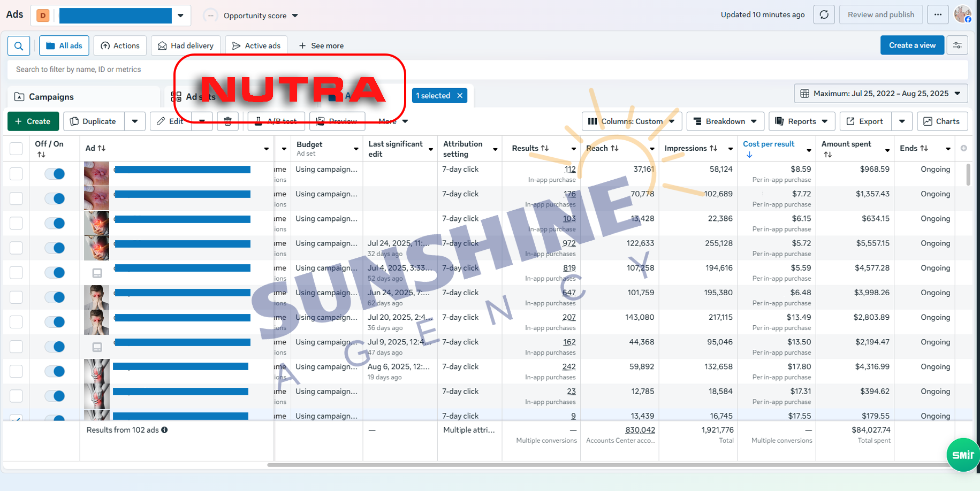This screenshot has width=980, height=491.
Task: Toggle off the ad spending $2,803.89
Action: [x=55, y=322]
